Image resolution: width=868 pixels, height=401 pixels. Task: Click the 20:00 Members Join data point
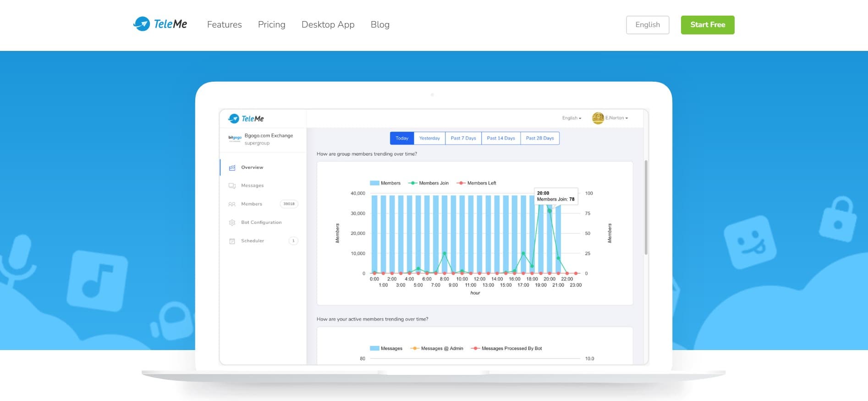(549, 211)
